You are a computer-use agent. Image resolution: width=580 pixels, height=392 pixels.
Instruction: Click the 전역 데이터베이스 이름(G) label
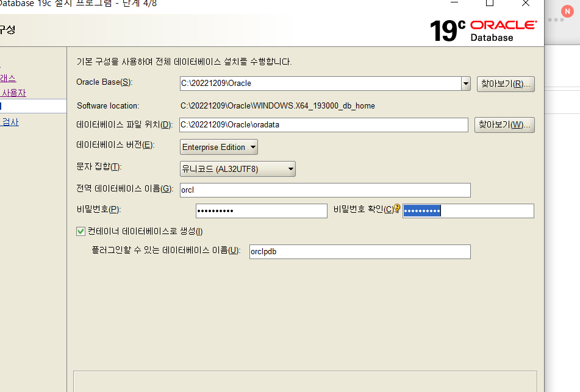[124, 188]
